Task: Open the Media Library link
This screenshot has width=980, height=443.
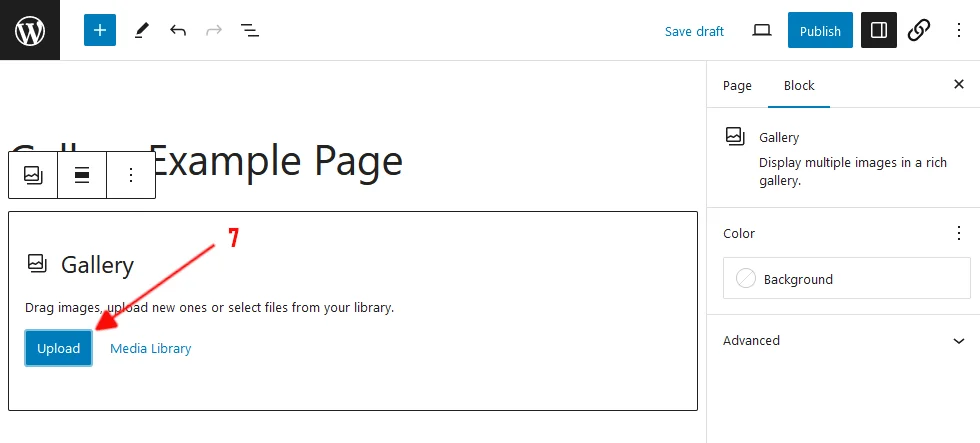Action: click(x=150, y=349)
